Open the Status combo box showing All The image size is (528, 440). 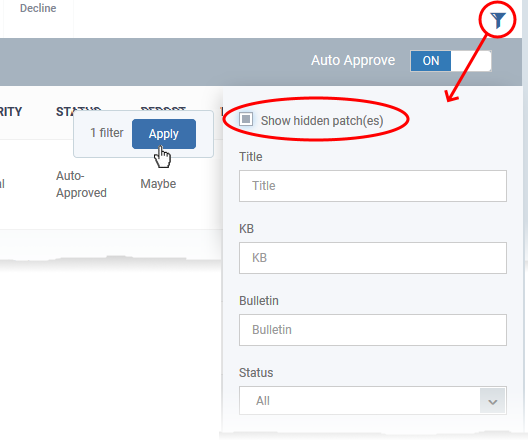(372, 401)
